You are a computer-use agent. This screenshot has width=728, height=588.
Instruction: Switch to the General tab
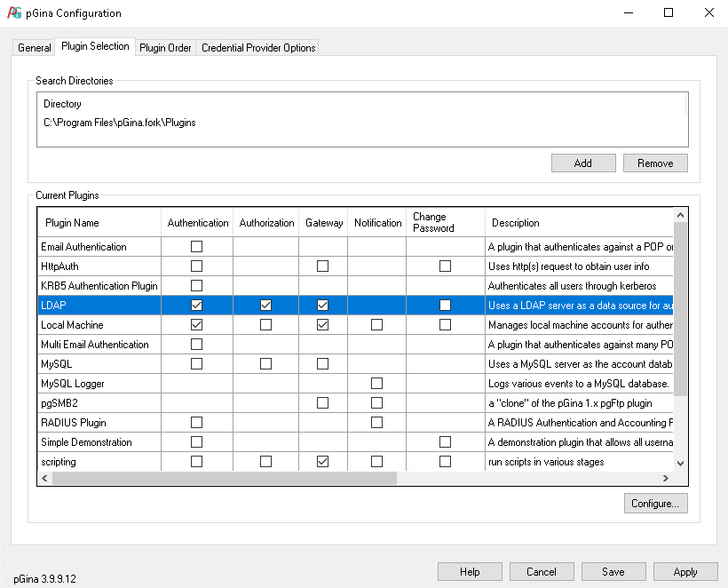35,48
